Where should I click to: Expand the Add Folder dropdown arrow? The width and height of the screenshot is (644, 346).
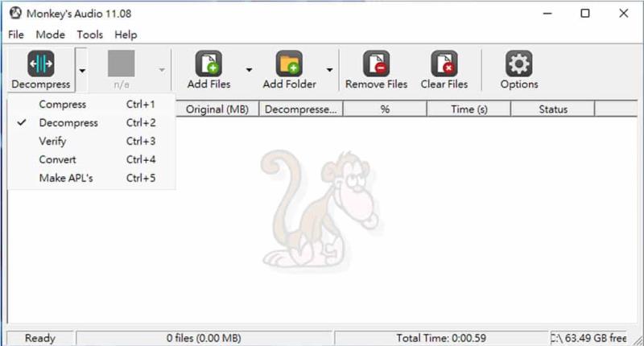tap(329, 70)
